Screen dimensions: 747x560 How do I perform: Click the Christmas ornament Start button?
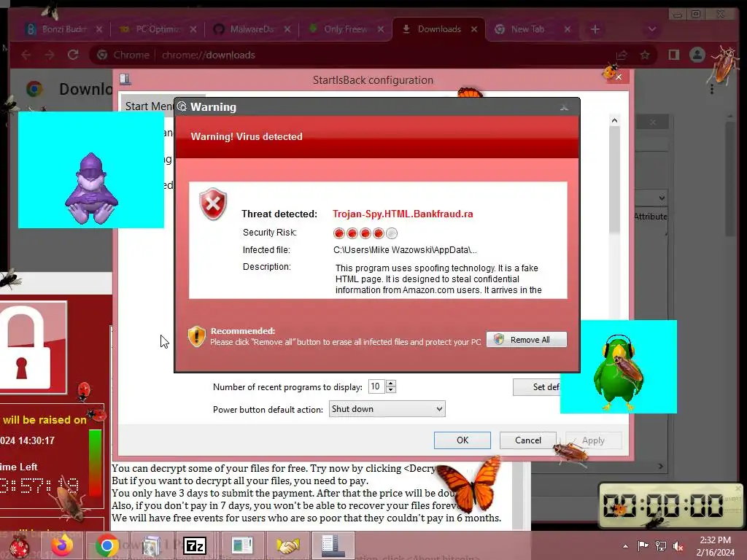[20, 545]
